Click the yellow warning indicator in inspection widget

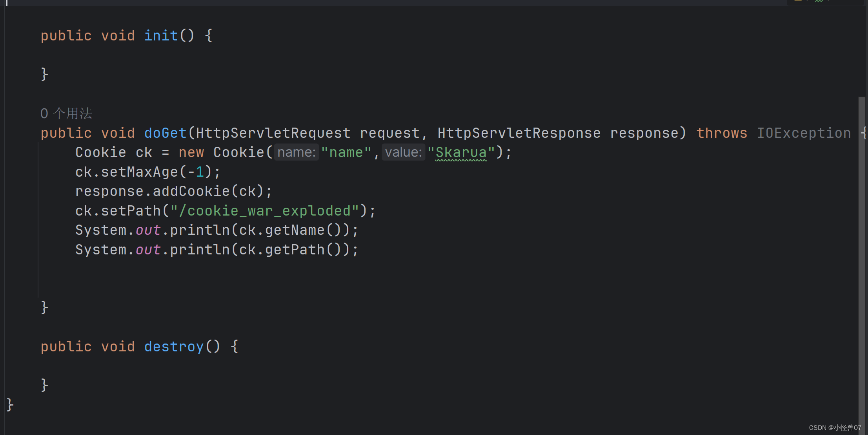pos(797,1)
